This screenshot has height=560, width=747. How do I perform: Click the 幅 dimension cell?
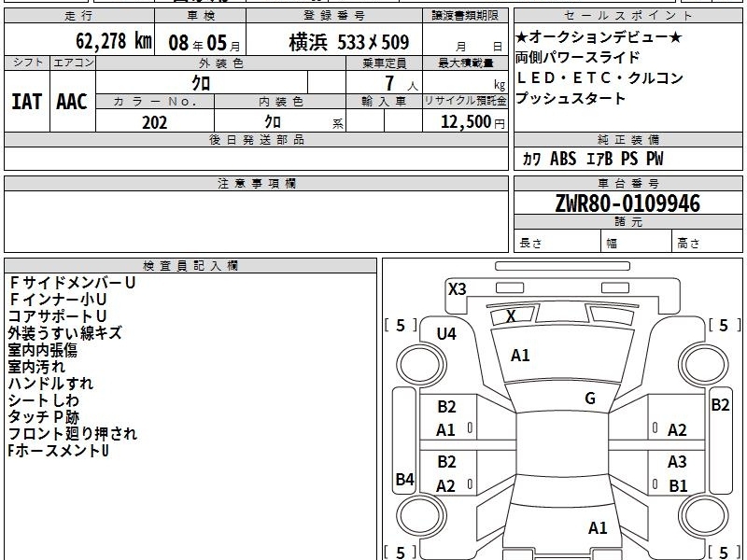pyautogui.click(x=637, y=243)
